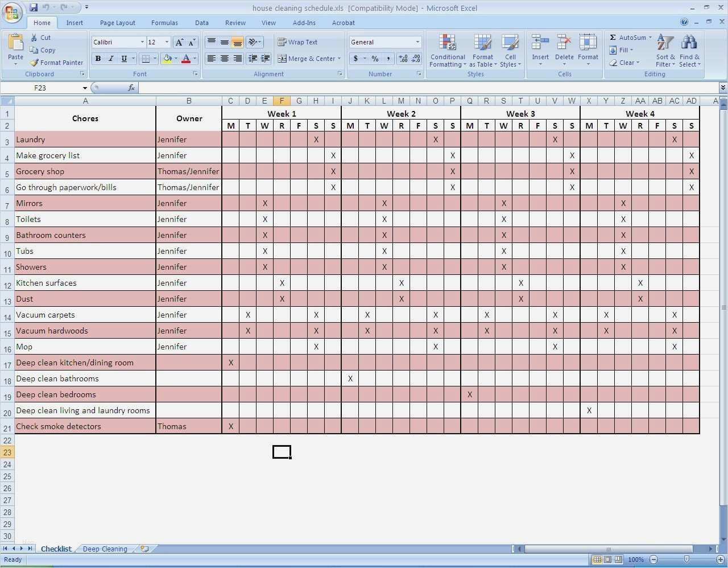
Task: Apply Percent Style to the cell
Action: pyautogui.click(x=375, y=59)
